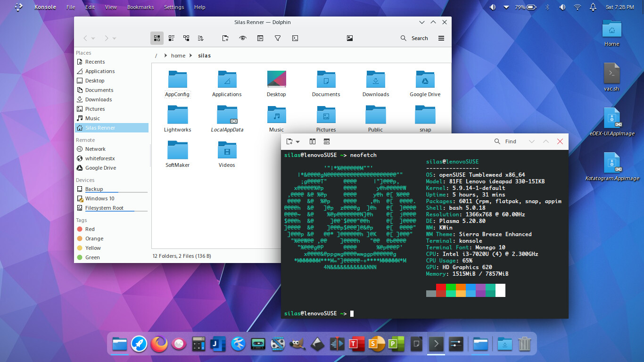The width and height of the screenshot is (644, 362).
Task: Click the Search button in Dolphin
Action: (x=414, y=38)
